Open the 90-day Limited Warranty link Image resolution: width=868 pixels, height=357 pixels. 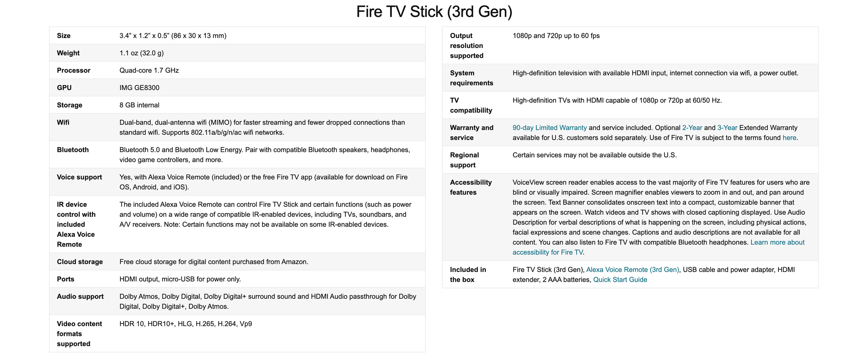pos(549,128)
